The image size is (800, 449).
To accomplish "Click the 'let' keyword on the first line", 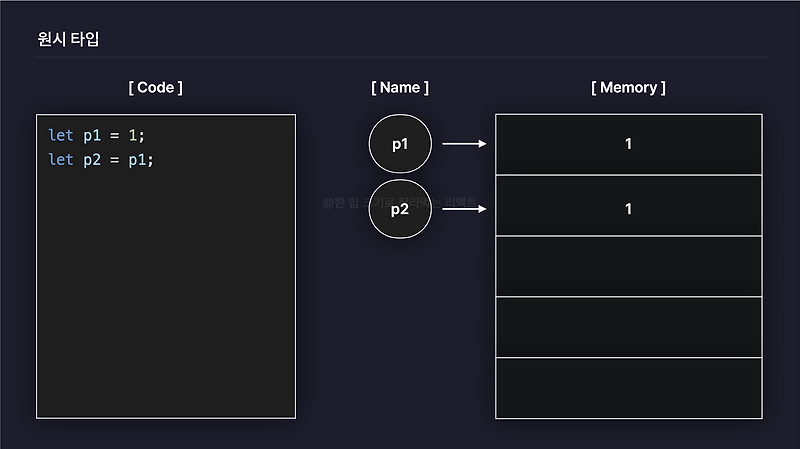I will pyautogui.click(x=60, y=134).
